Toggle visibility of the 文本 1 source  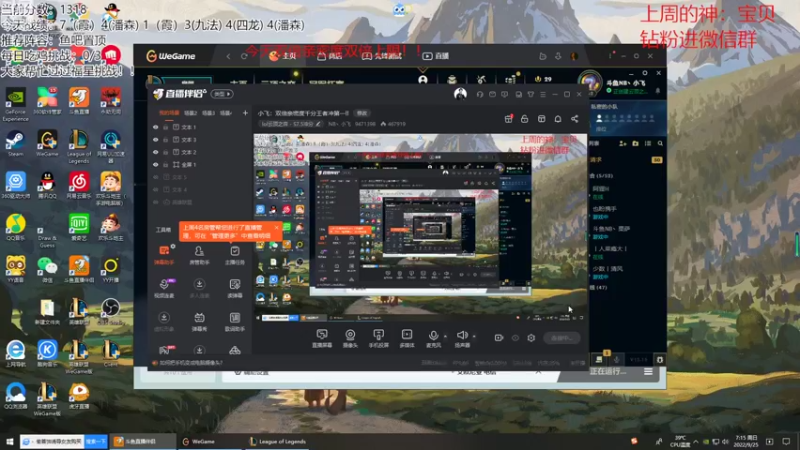click(x=156, y=127)
